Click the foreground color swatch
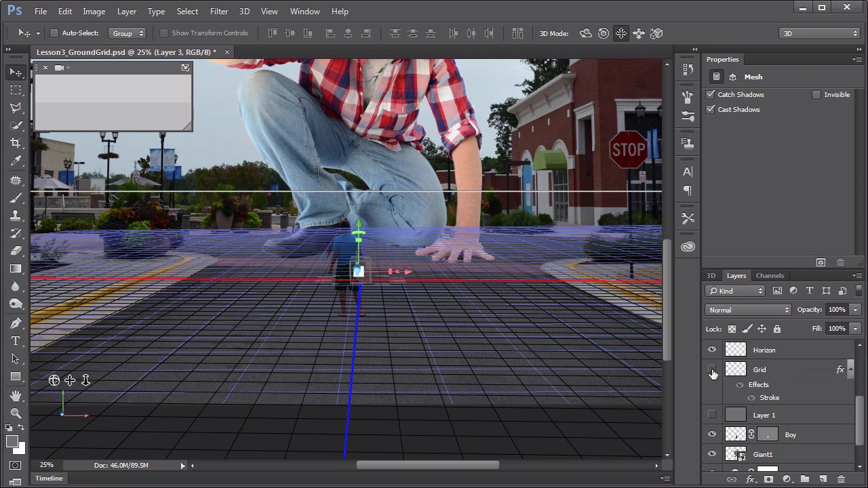The image size is (868, 488). point(12,442)
